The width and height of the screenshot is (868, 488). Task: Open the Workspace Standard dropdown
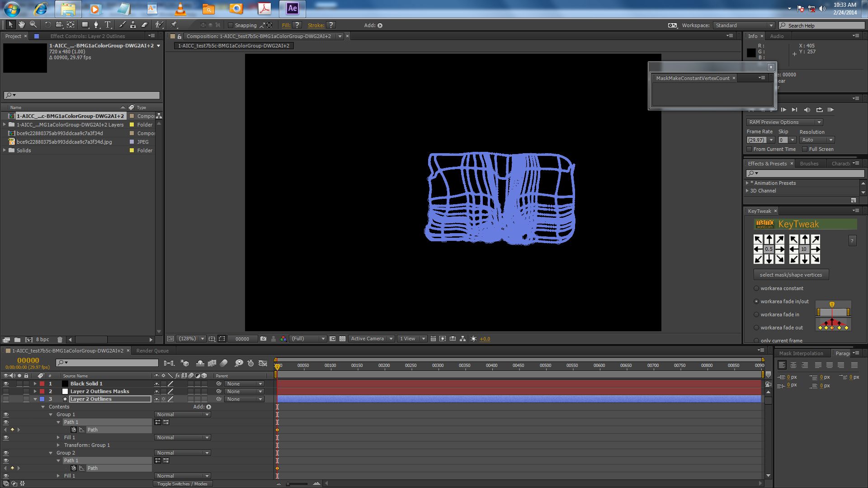click(744, 25)
